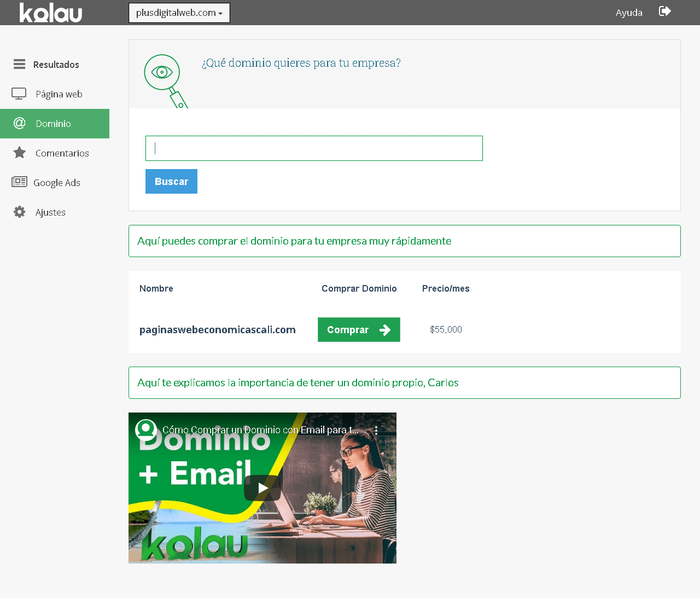The height and width of the screenshot is (598, 700).
Task: Click the gear icon for Ajustes
Action: pyautogui.click(x=20, y=212)
